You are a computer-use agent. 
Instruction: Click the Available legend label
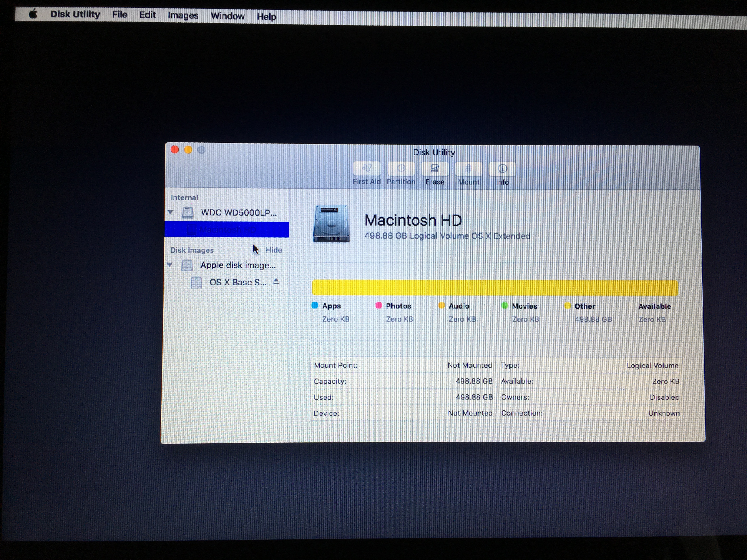(655, 306)
